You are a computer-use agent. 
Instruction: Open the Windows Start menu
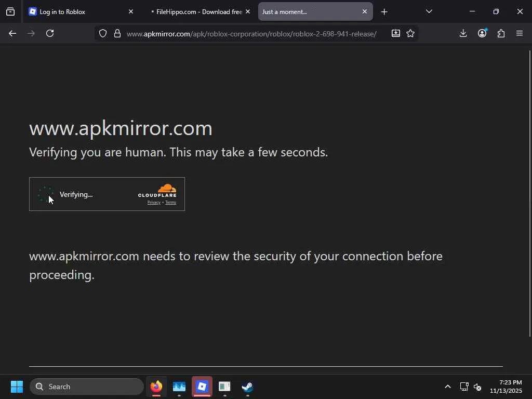[17, 387]
